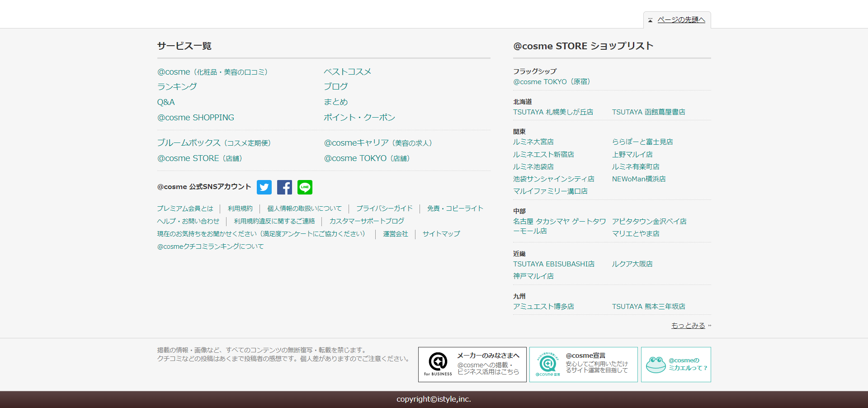Image resolution: width=868 pixels, height=408 pixels.
Task: Open @cosme (化粧品・美容の口コミ) link
Action: [x=212, y=72]
